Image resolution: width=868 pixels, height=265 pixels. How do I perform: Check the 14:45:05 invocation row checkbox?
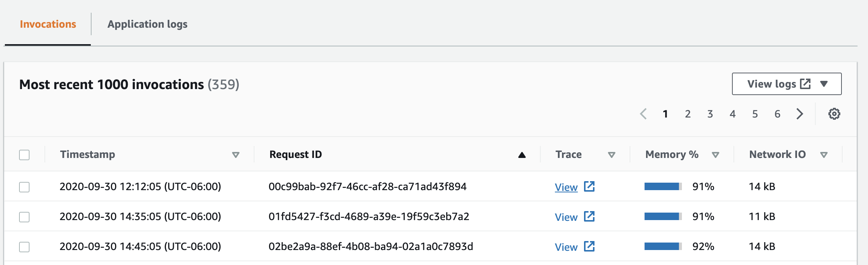24,247
